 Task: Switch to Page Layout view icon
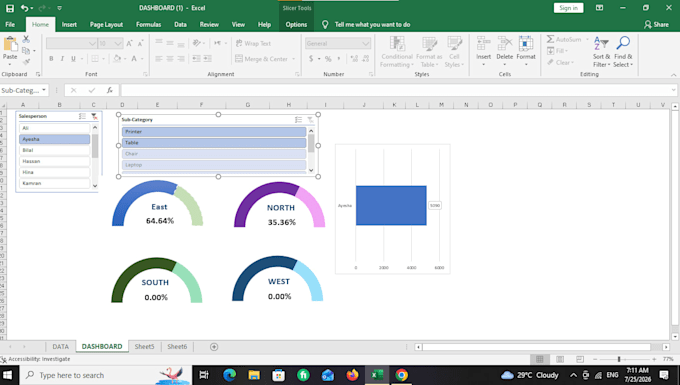coord(560,359)
